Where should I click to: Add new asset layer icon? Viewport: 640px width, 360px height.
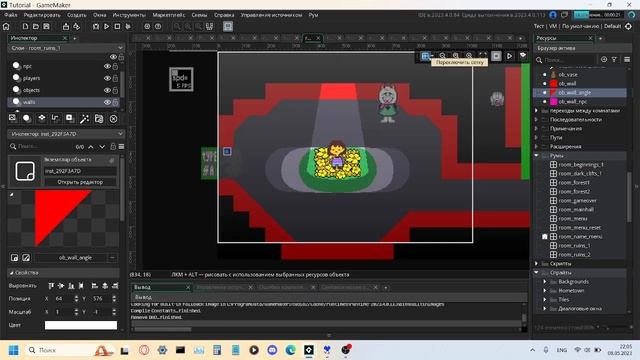[70, 118]
